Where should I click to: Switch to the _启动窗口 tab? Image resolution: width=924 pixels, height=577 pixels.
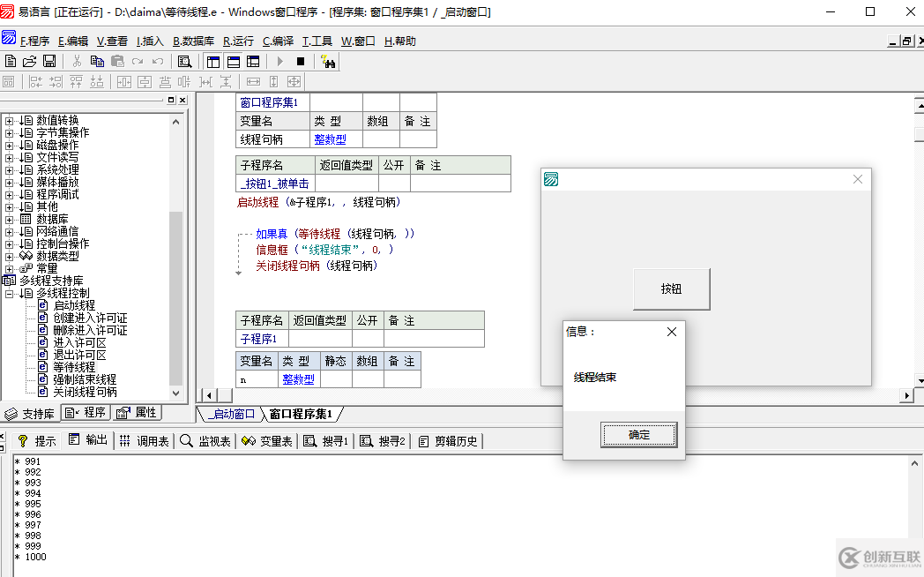click(x=231, y=415)
